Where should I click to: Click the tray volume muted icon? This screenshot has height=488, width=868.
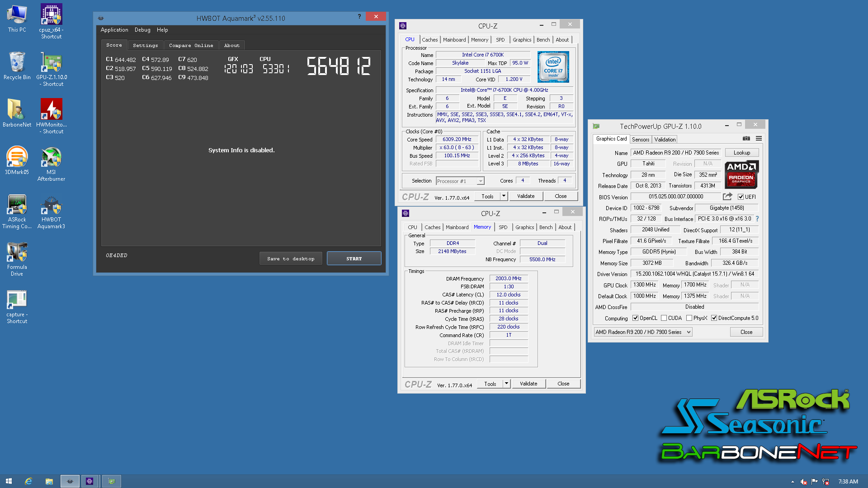pos(803,482)
